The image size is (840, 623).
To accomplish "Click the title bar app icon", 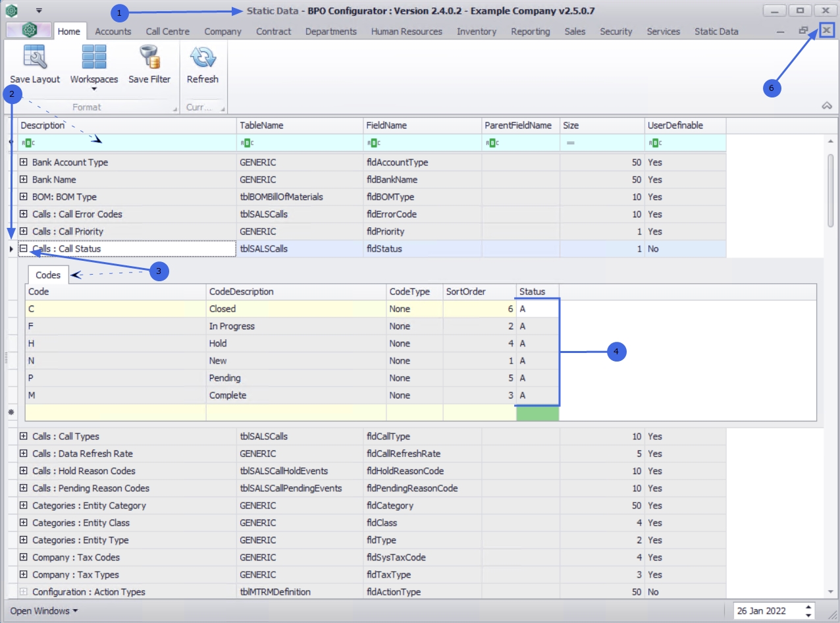I will (x=11, y=11).
